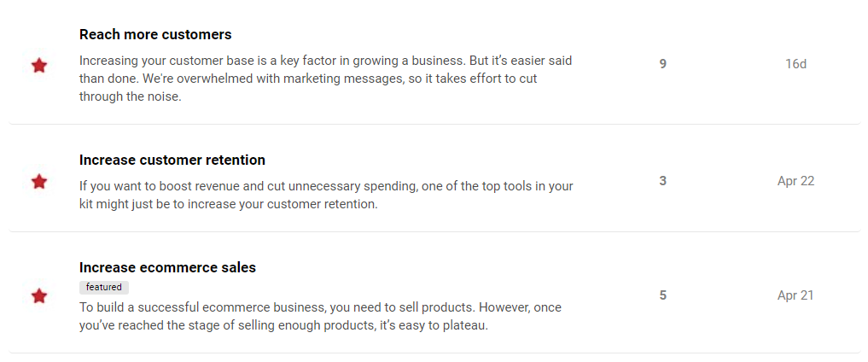Click the red star for Increase ecommerce sales
Viewport: 868px width, 362px height.
[39, 296]
